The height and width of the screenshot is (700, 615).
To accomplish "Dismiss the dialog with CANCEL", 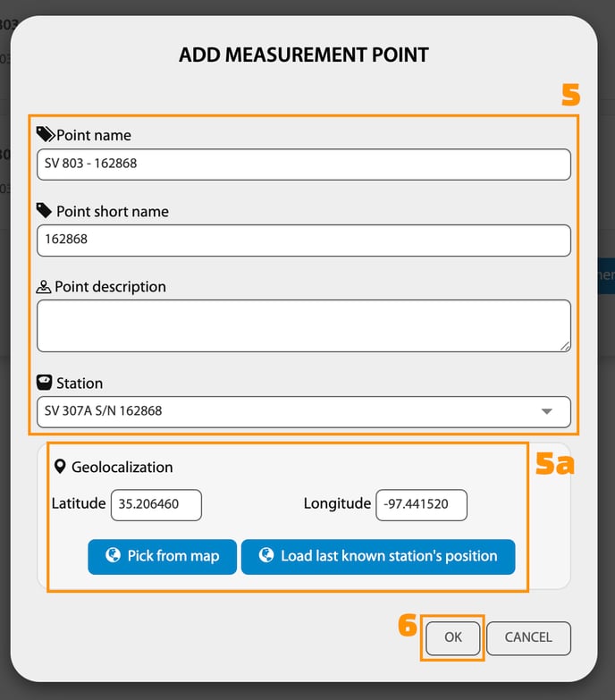I will (528, 637).
